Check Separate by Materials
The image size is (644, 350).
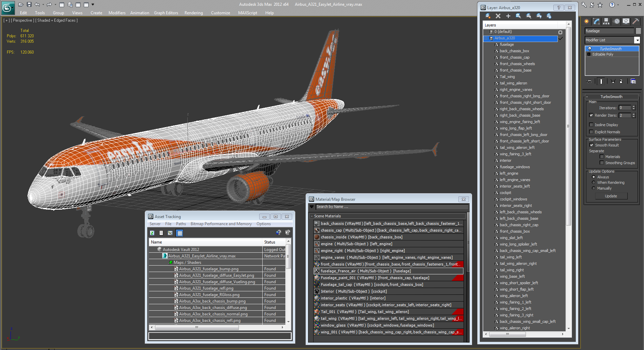coord(602,157)
